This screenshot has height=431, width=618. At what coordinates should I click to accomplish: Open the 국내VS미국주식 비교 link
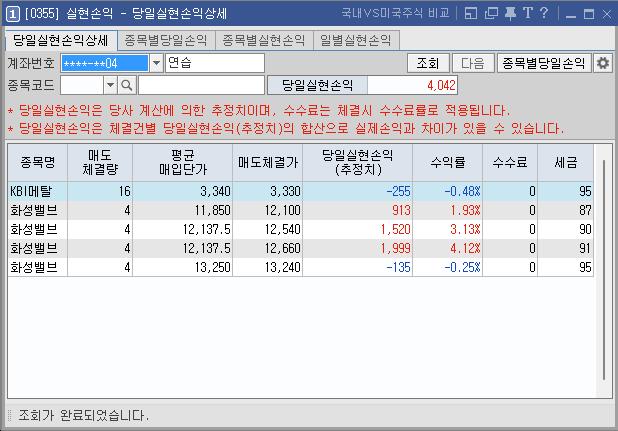tap(395, 13)
